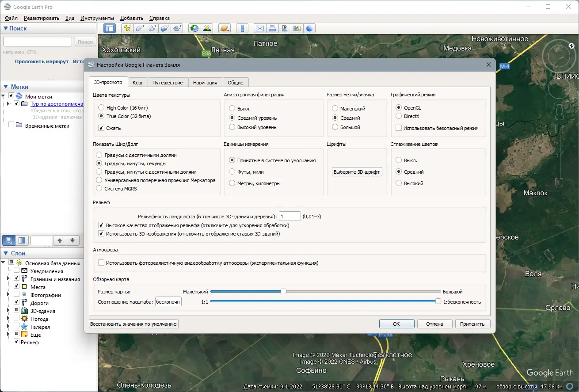Collapse the Слои panel header
The image size is (579, 392).
coord(6,253)
